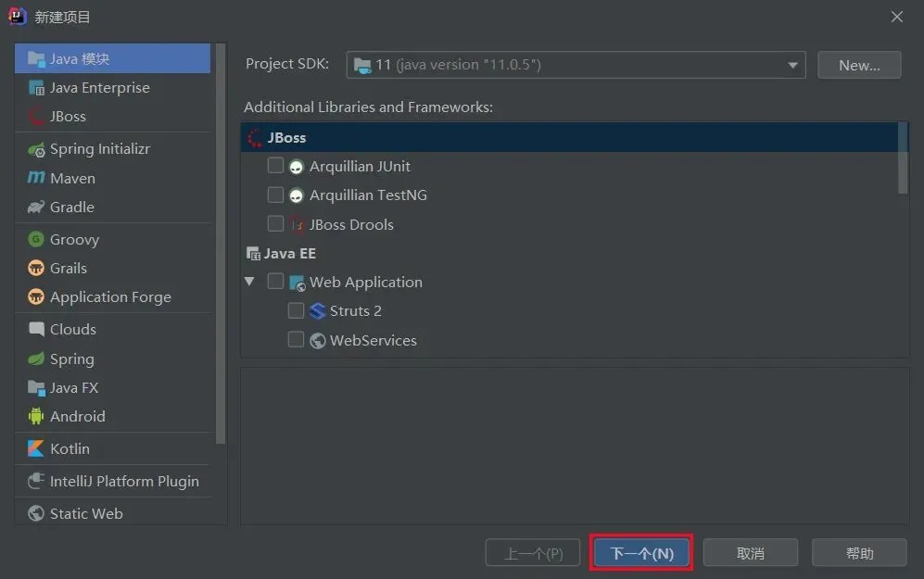Click the Gradle elephant icon
Image resolution: width=924 pixels, height=579 pixels.
(36, 208)
